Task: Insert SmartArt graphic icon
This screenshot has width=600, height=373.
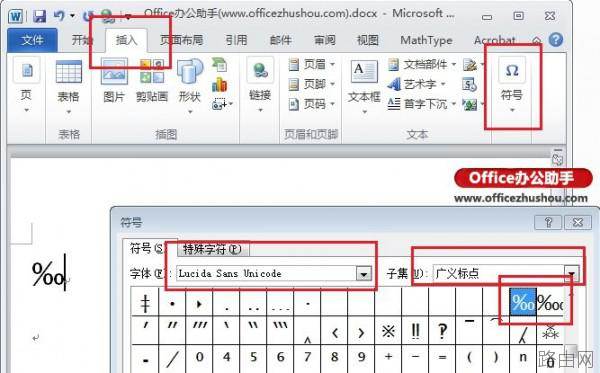Action: (x=220, y=64)
